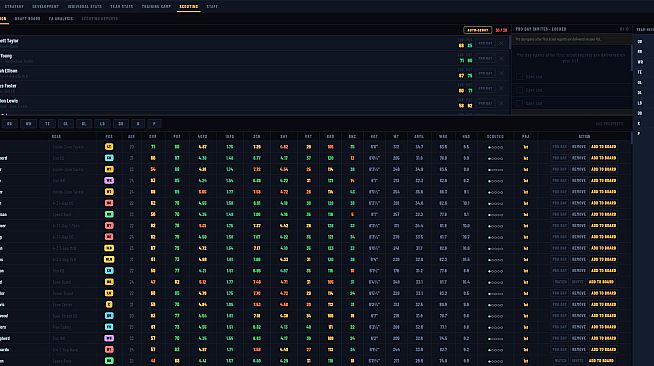
Task: Sort prospects by the 40YD column header
Action: [202, 136]
